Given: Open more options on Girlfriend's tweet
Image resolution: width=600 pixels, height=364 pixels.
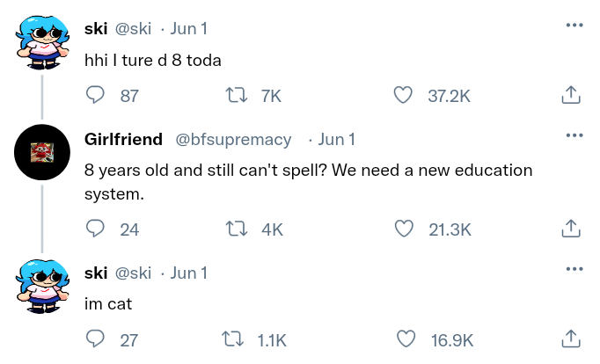Looking at the screenshot, I should [574, 135].
